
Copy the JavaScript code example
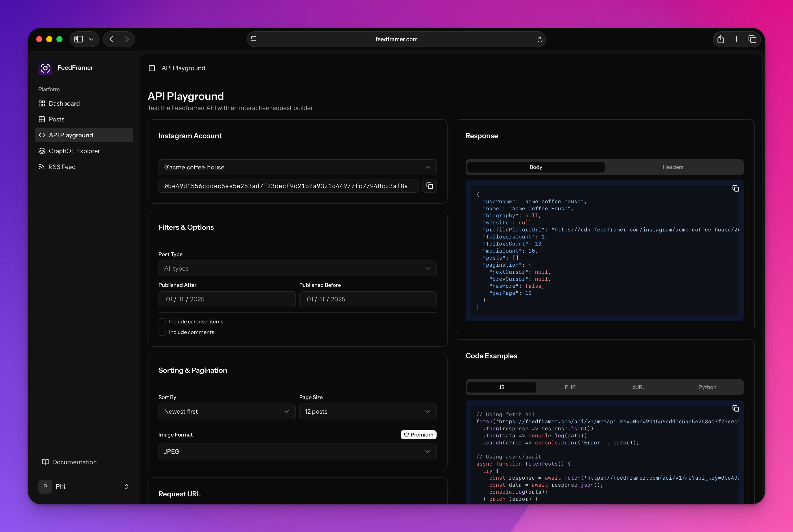point(736,409)
